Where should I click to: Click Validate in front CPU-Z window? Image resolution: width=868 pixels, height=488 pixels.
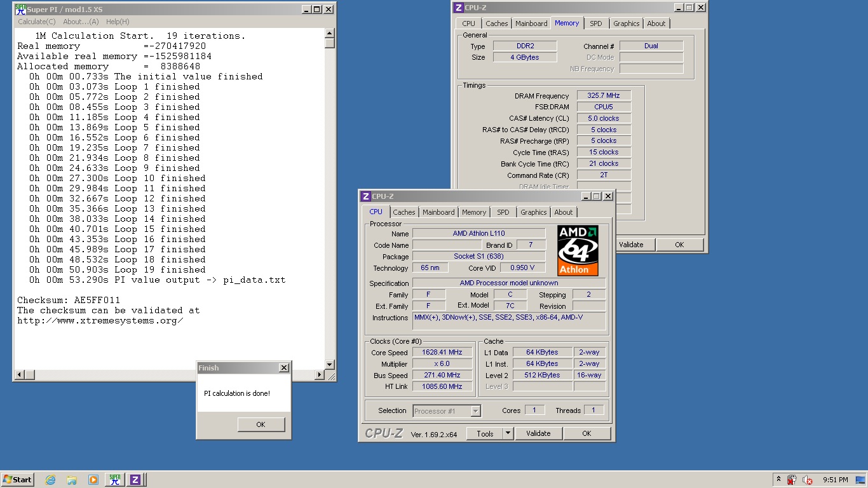coord(538,433)
